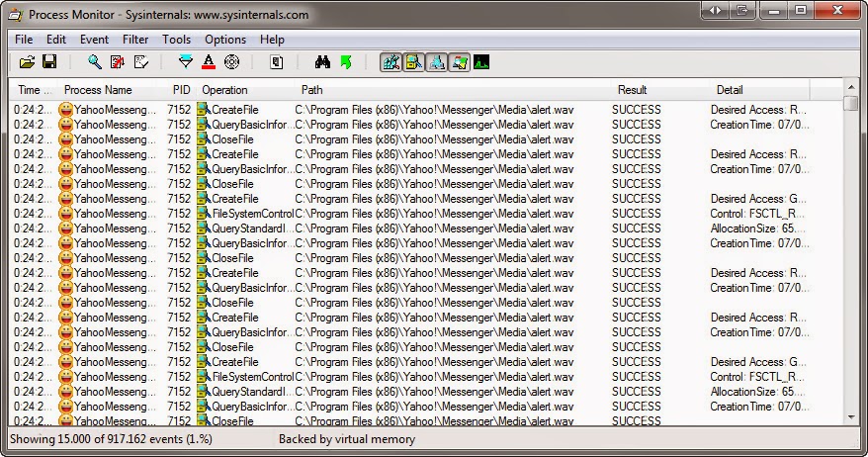
Task: Pick the Include Process From Window target icon
Action: coord(232,62)
